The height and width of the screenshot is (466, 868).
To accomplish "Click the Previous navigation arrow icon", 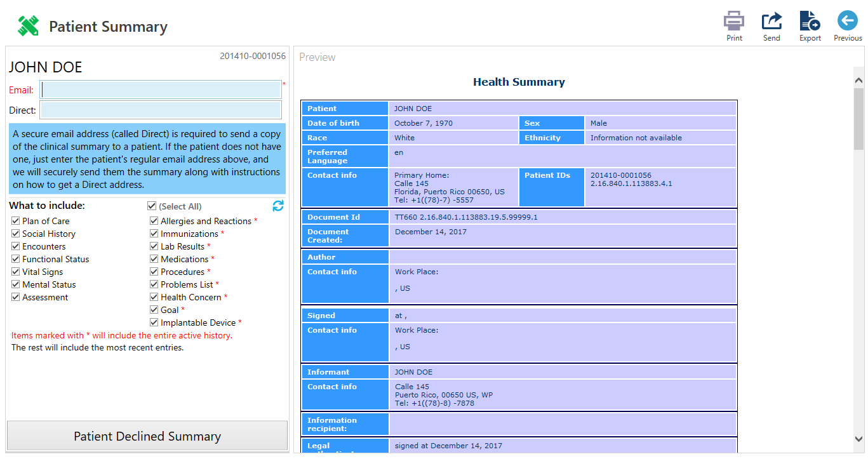I will click(x=847, y=20).
